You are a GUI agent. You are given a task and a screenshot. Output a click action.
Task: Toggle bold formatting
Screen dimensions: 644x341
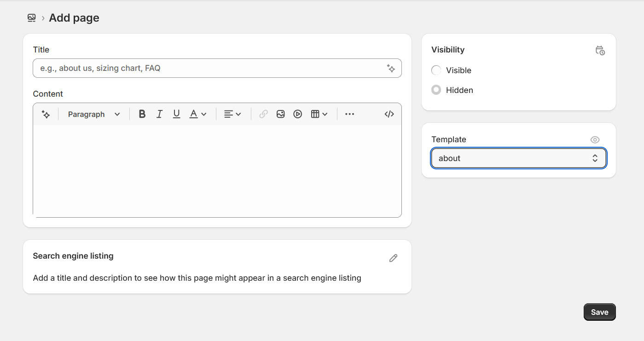click(142, 114)
